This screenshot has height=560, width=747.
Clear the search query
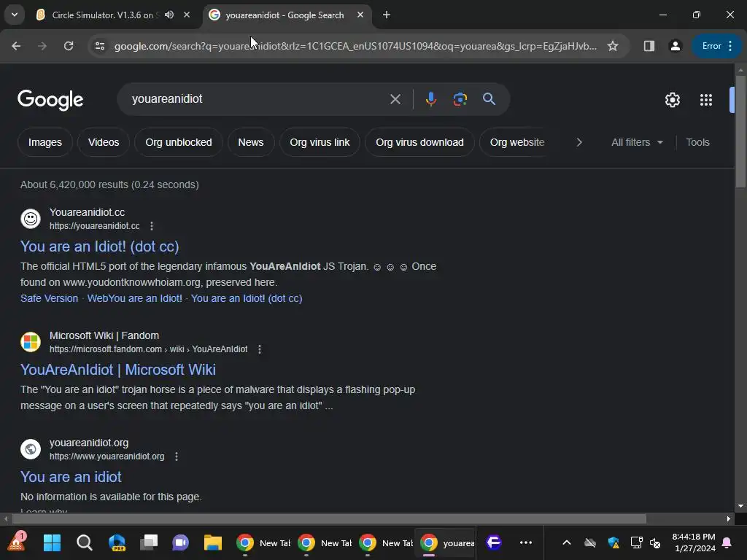pyautogui.click(x=395, y=99)
